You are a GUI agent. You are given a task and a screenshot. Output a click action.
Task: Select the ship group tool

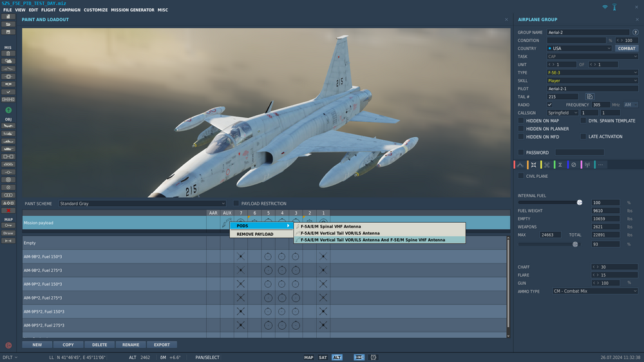(x=8, y=141)
